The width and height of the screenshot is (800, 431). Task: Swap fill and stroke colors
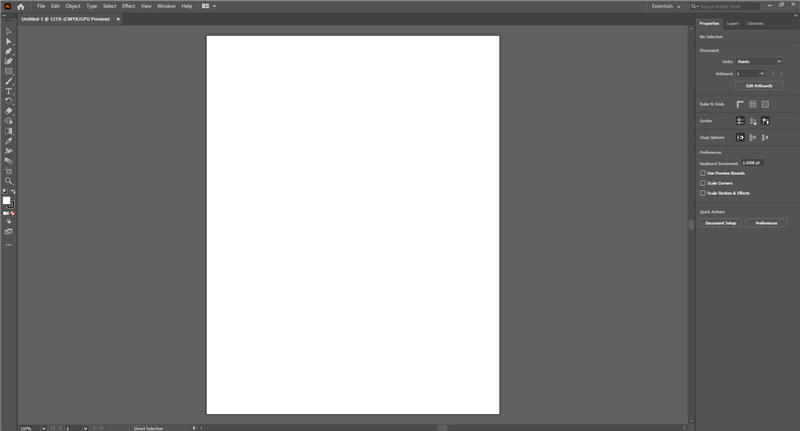click(x=13, y=192)
